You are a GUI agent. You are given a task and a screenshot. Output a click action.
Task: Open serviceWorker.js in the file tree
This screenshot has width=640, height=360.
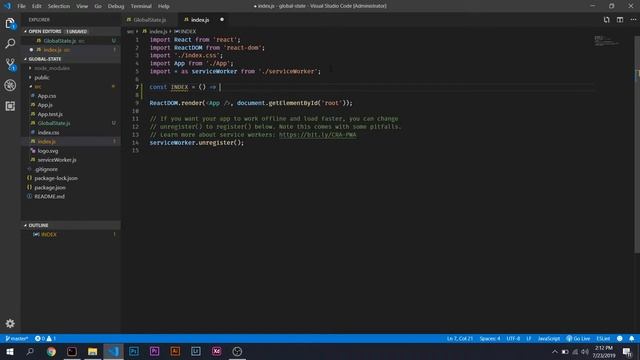point(57,160)
